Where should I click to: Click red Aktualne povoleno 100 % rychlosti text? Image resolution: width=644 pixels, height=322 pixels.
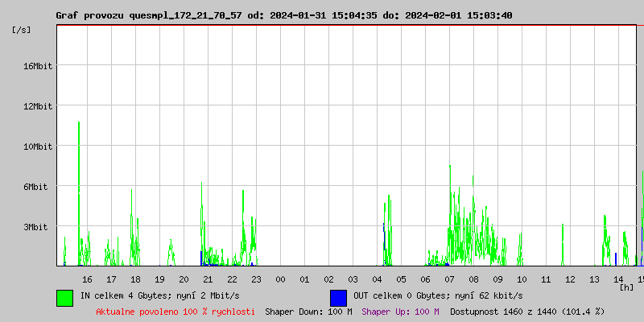(175, 312)
